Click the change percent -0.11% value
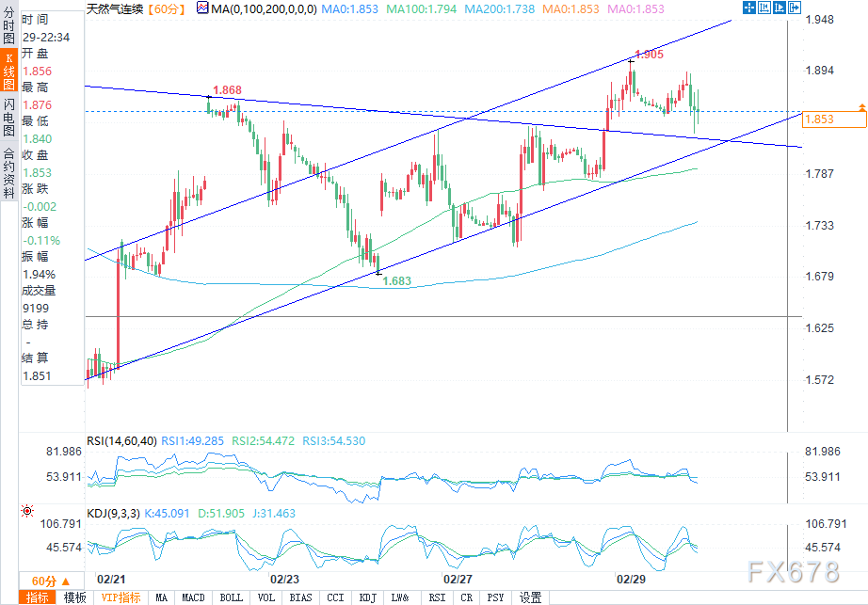The width and height of the screenshot is (868, 605). click(x=41, y=241)
